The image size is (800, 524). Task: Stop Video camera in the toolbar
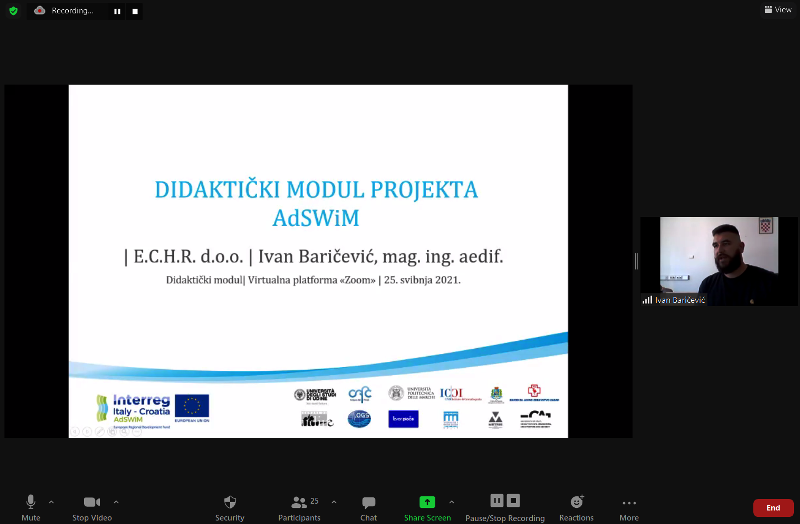92,502
